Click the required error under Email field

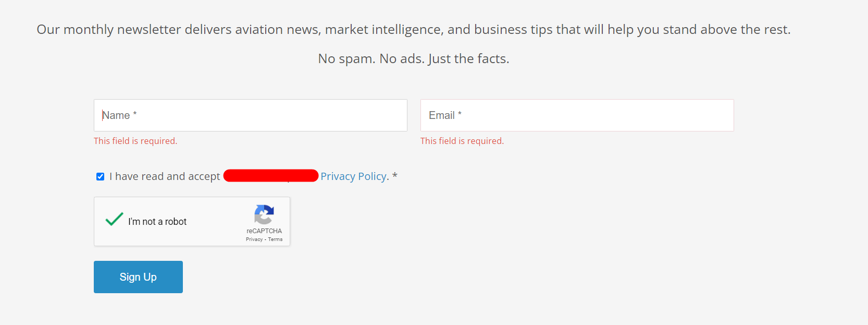462,141
